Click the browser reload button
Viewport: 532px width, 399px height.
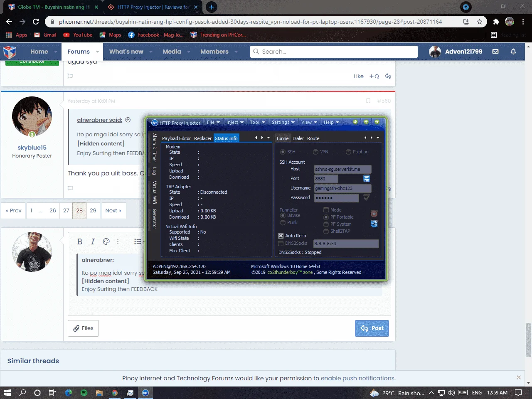pyautogui.click(x=36, y=22)
